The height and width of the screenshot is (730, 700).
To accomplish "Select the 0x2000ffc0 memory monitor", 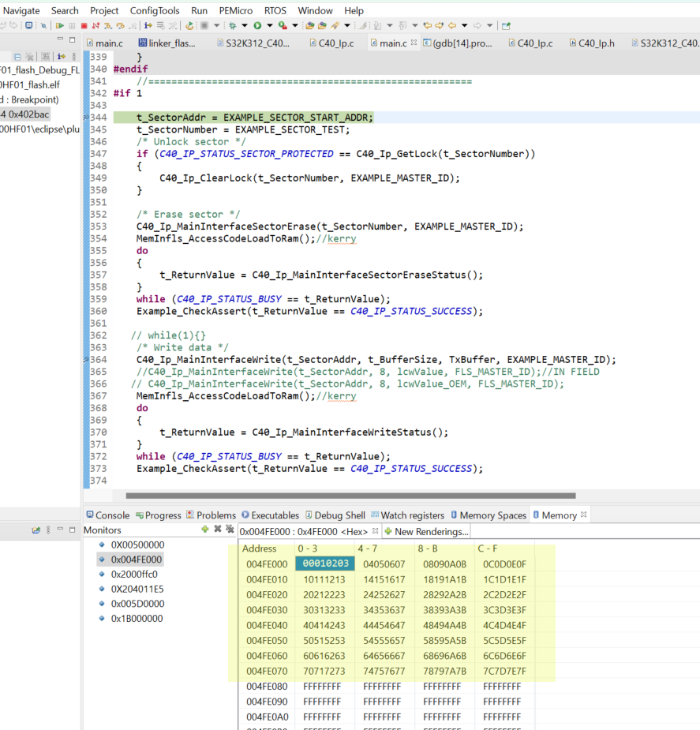I will coord(133,574).
